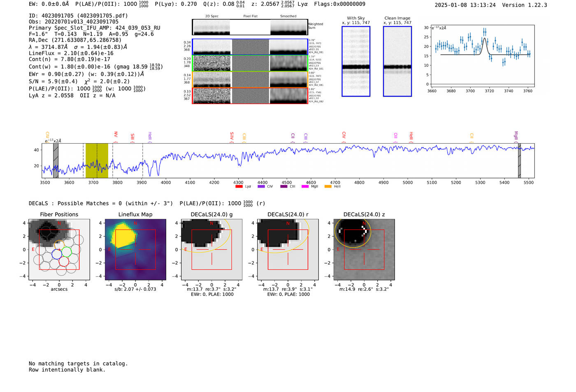
Task: Open the orange-bordered 2D fiber spectrum
Action: point(250,79)
